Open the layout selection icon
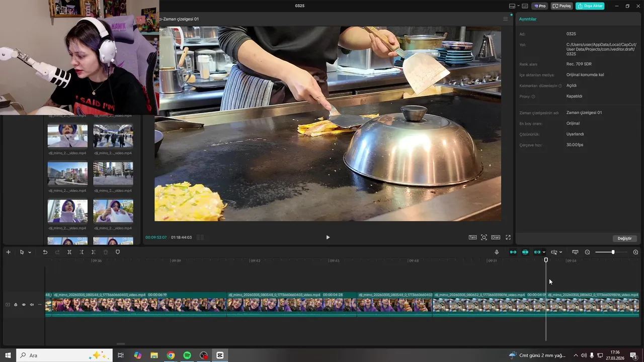Image resolution: width=644 pixels, height=362 pixels. 512,6
